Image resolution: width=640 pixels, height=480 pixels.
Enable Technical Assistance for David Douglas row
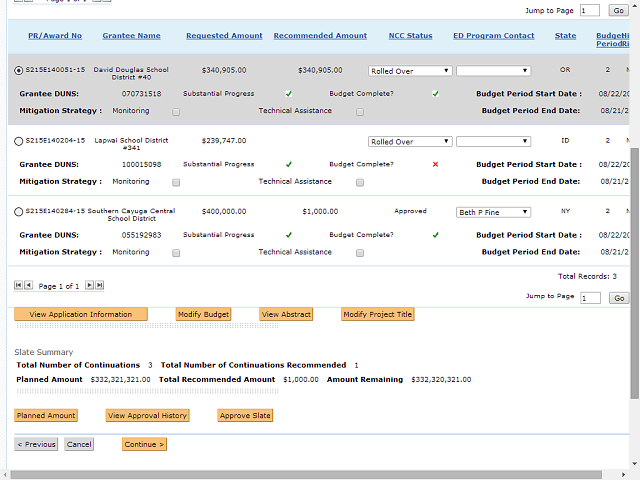coord(360,111)
